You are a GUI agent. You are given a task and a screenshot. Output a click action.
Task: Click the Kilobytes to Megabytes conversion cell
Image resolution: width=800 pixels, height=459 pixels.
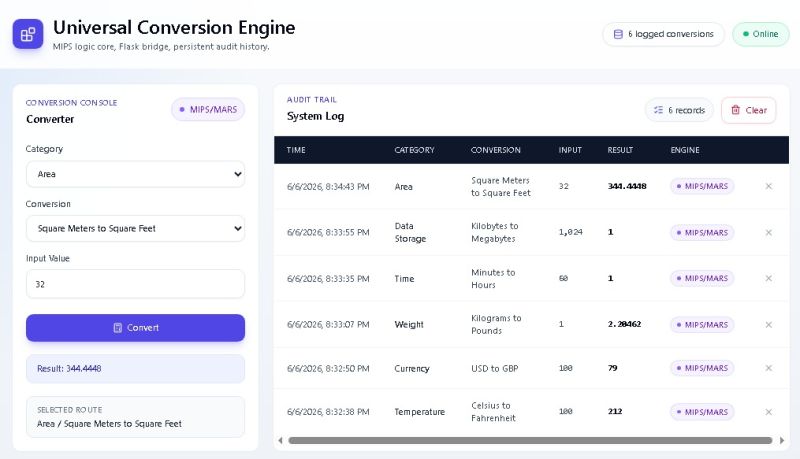tap(495, 233)
